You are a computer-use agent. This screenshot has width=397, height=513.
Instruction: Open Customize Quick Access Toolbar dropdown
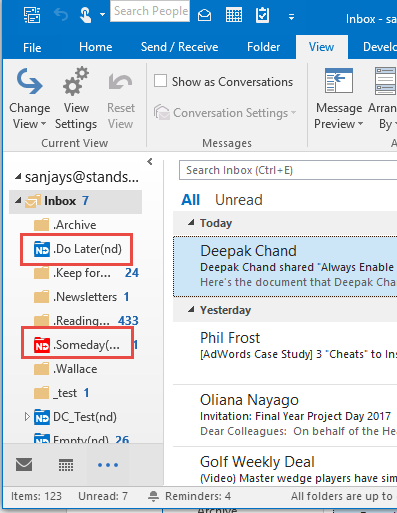291,17
